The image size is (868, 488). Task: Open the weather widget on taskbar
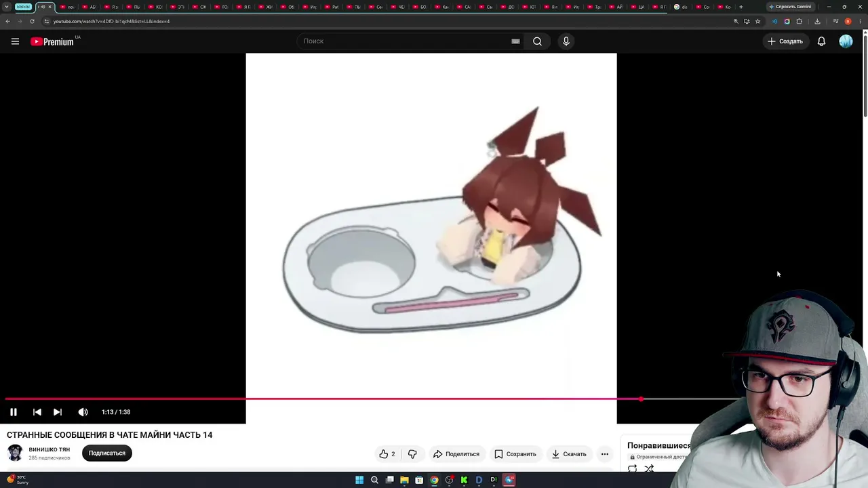pos(18,479)
